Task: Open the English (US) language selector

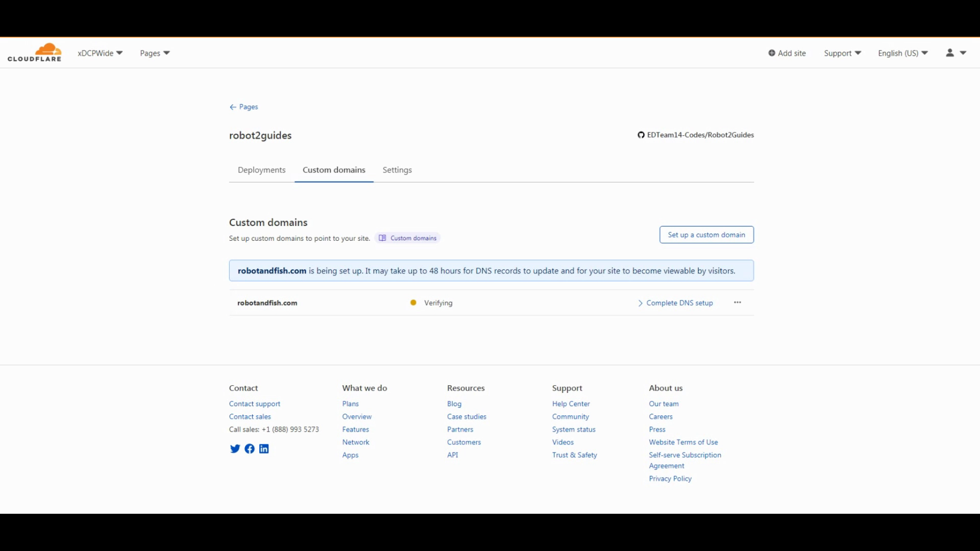Action: 902,53
